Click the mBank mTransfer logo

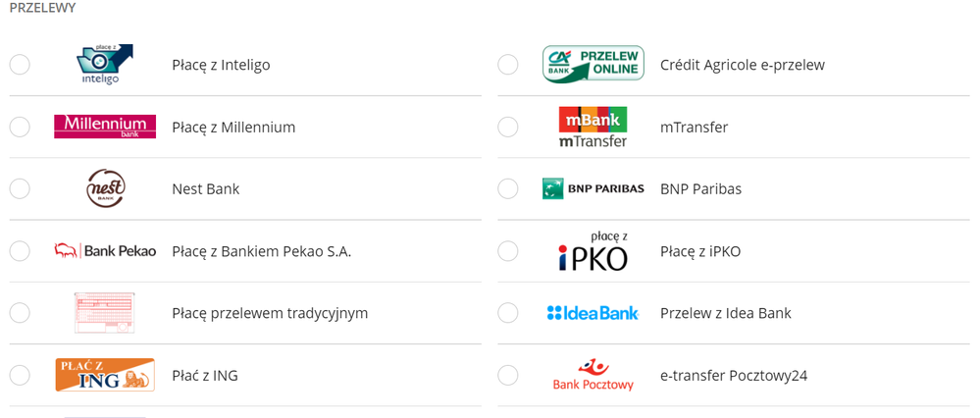pyautogui.click(x=593, y=127)
